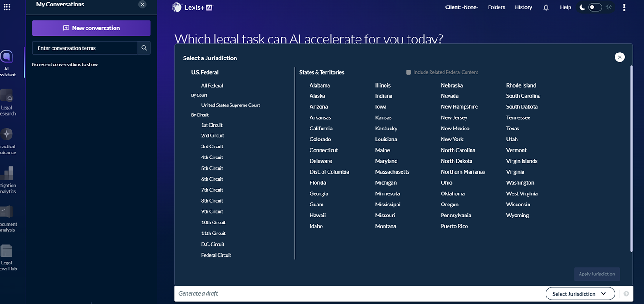Choose Louisiana
Viewport: 644px width, 304px height.
coord(386,140)
